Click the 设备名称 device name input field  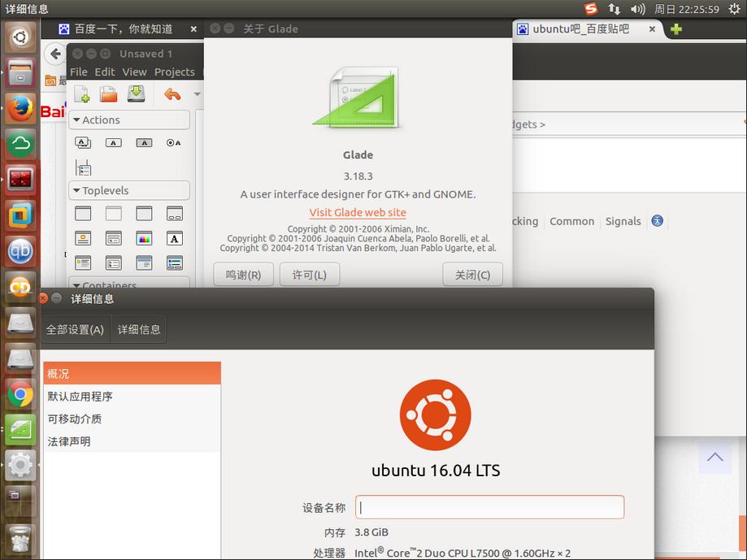click(x=490, y=507)
